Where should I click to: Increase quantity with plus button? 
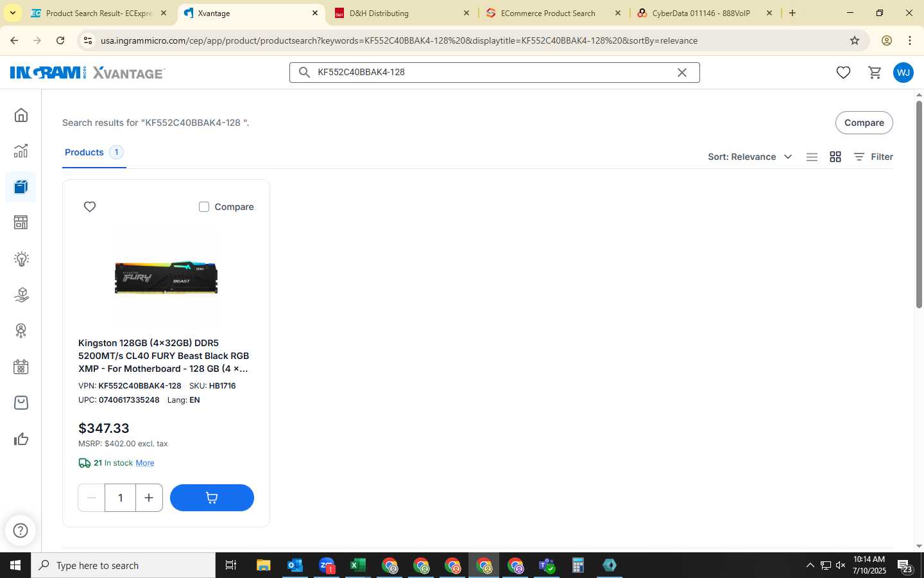click(x=149, y=498)
